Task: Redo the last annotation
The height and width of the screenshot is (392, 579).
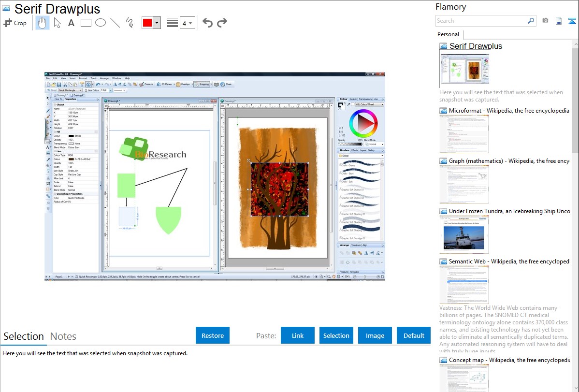Action: 222,23
